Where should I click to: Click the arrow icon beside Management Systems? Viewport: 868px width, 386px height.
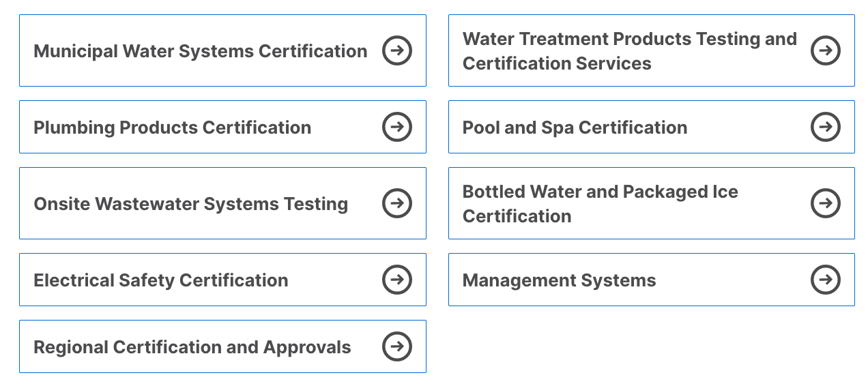point(826,280)
